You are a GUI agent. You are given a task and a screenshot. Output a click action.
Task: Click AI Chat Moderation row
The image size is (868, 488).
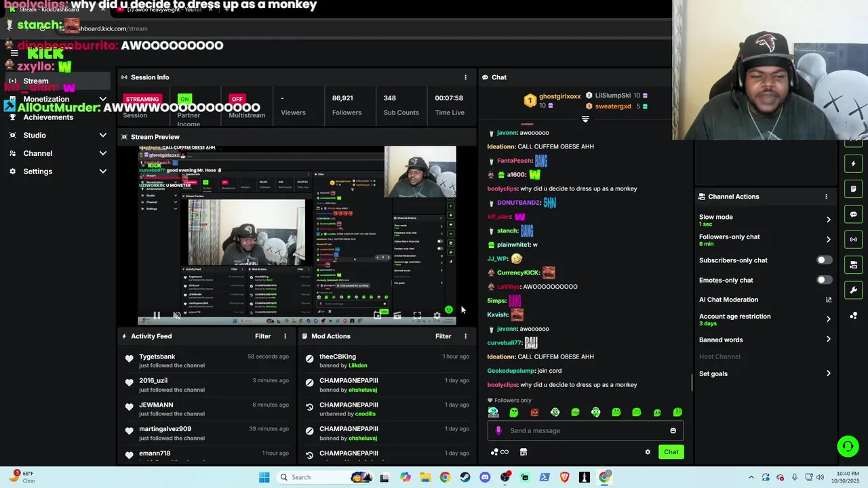tap(765, 300)
